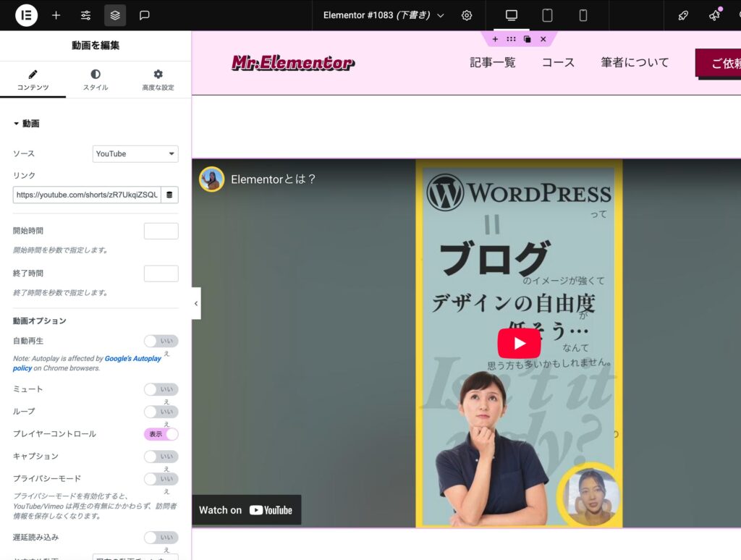Collapse the 動画 section

pyautogui.click(x=27, y=124)
